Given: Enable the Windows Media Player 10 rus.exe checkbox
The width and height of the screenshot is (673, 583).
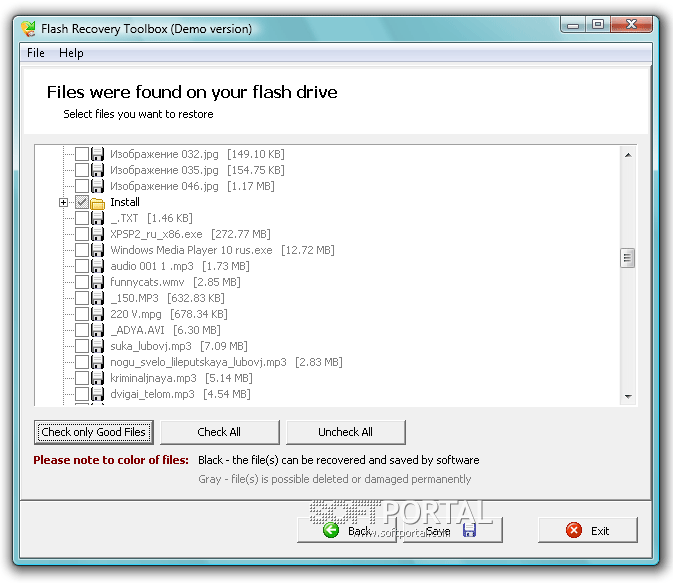Looking at the screenshot, I should coord(82,250).
